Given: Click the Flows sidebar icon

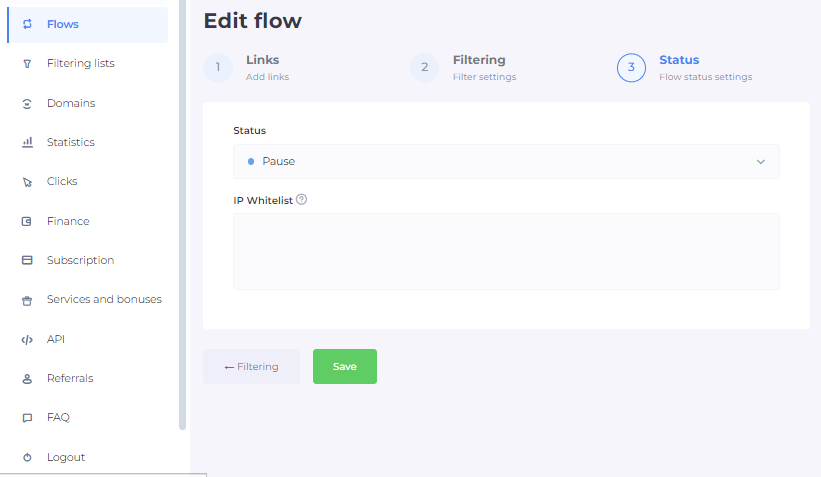Looking at the screenshot, I should point(27,24).
